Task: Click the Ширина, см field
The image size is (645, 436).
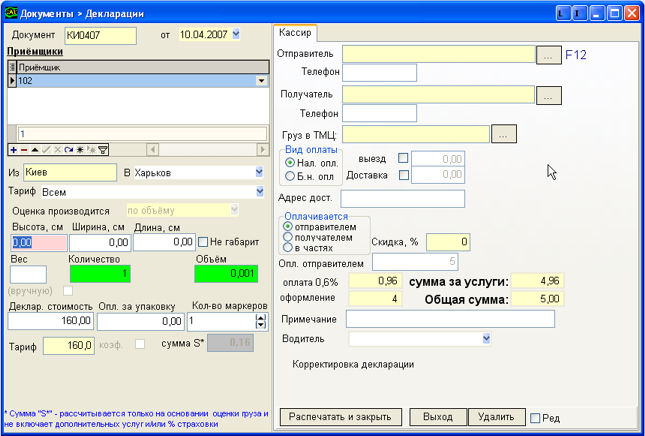Action: [100, 243]
